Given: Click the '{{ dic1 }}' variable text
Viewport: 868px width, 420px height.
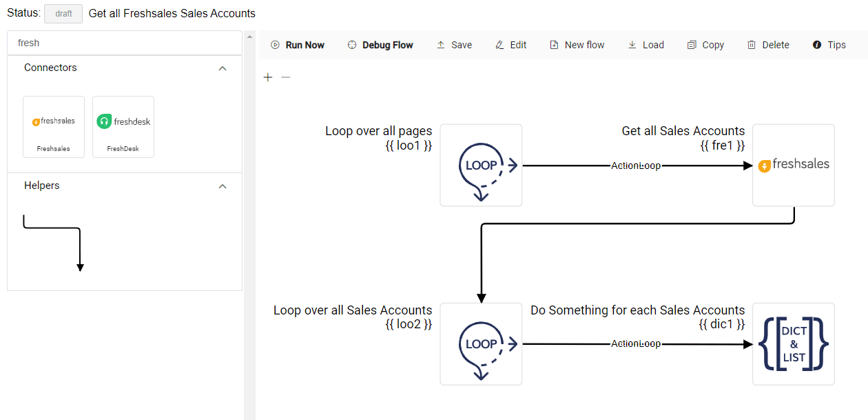Looking at the screenshot, I should [722, 324].
